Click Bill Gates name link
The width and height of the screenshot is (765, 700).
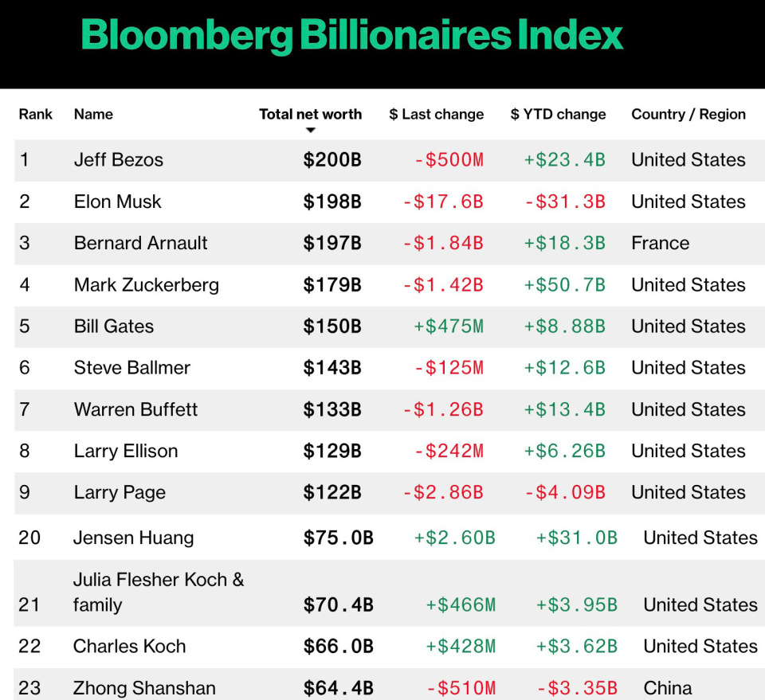coord(113,326)
